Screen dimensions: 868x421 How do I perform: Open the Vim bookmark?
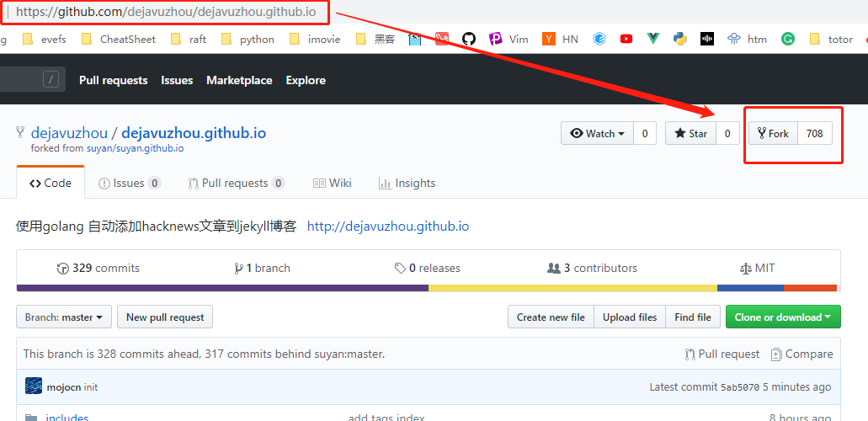click(509, 39)
